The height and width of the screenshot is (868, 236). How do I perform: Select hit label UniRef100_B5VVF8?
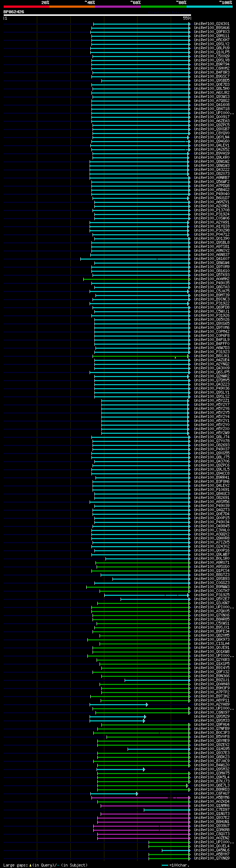coord(212,737)
